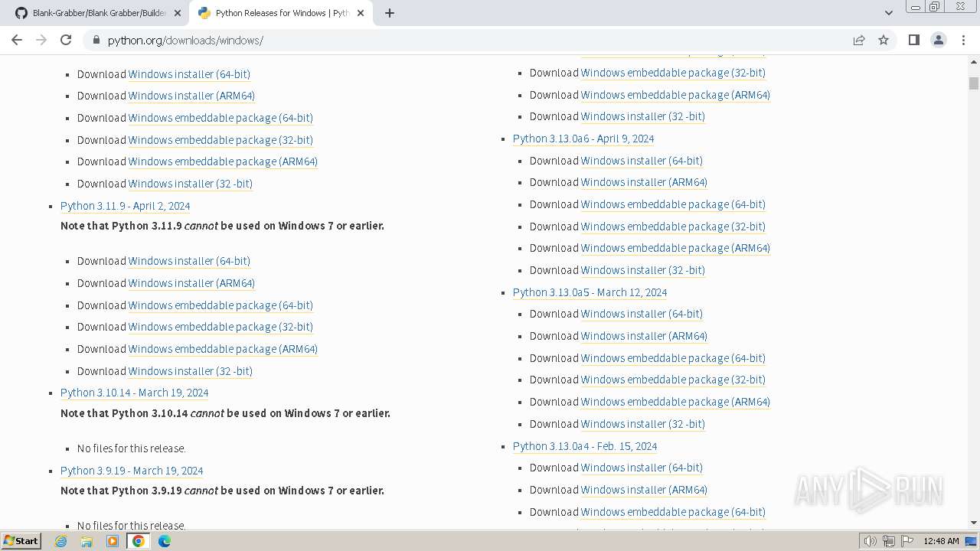Image resolution: width=980 pixels, height=551 pixels.
Task: Open Python 3.10.14 - March 19, 2024 release
Action: [x=135, y=393]
